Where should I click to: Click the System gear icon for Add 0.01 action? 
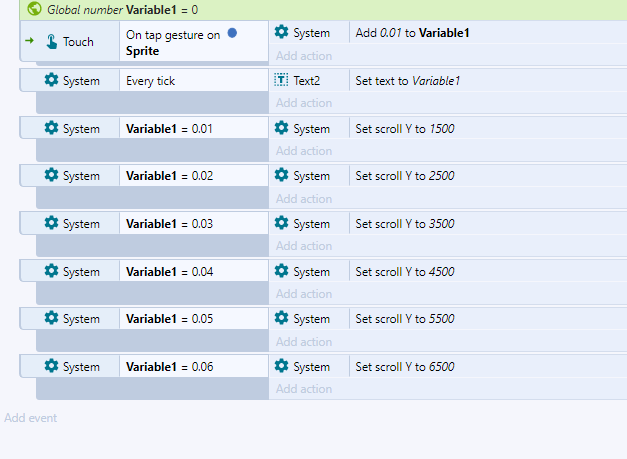coord(282,32)
